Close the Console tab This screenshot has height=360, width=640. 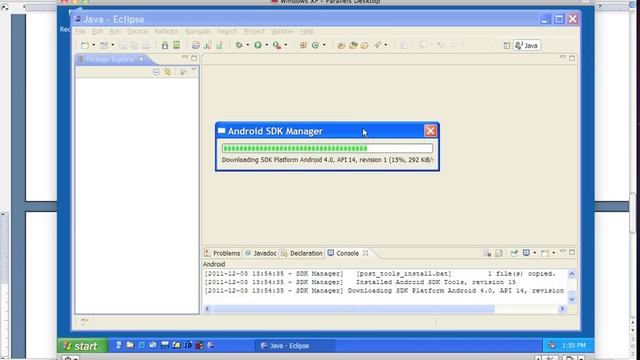366,253
